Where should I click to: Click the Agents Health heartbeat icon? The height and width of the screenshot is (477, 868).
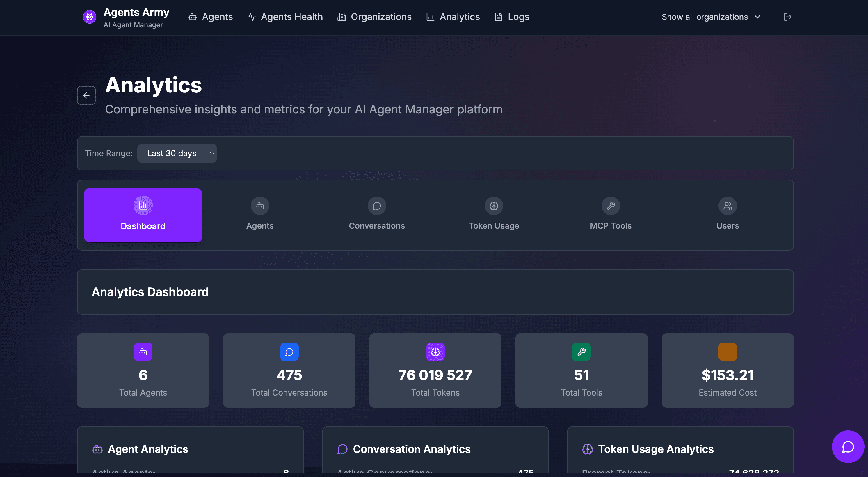(x=251, y=17)
